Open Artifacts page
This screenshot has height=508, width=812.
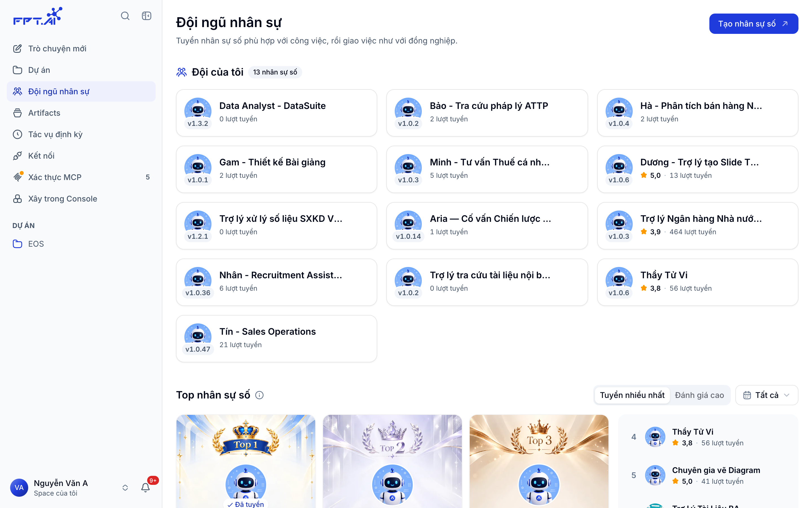(81, 113)
